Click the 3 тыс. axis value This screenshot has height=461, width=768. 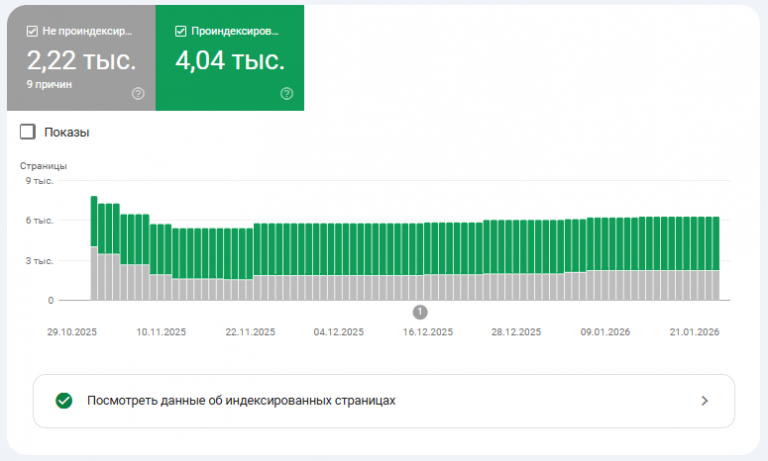tap(39, 261)
